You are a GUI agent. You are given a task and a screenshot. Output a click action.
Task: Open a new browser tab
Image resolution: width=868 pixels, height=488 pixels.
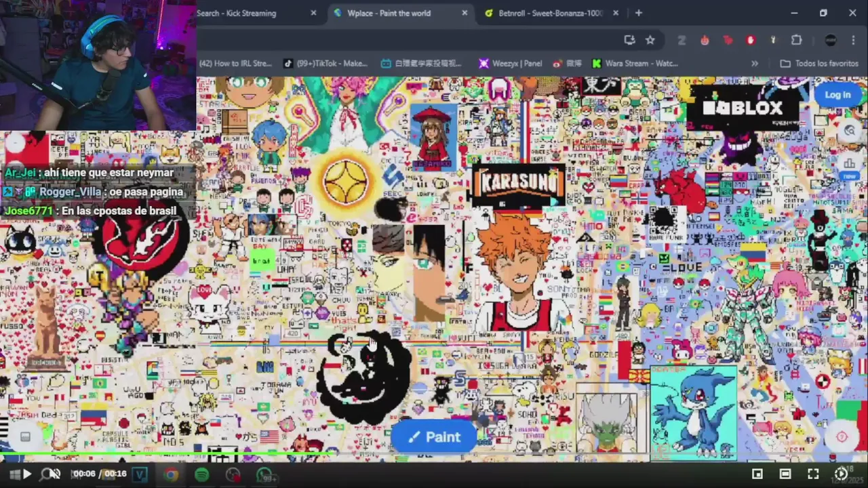click(x=638, y=13)
